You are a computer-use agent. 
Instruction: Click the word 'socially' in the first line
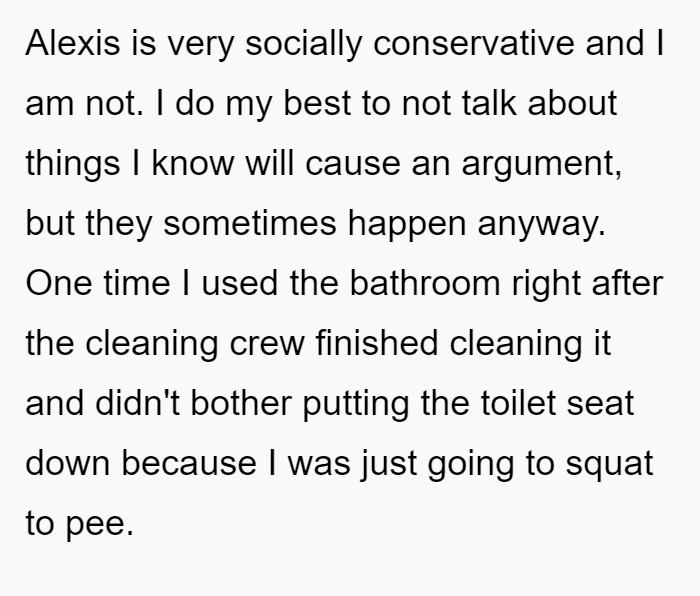click(x=303, y=44)
